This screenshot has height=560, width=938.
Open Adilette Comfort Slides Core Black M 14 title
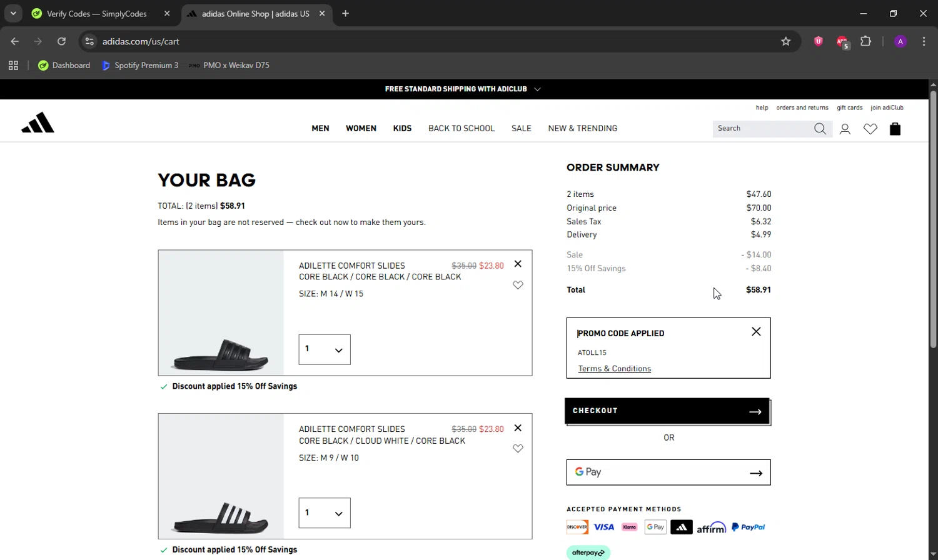pyautogui.click(x=352, y=266)
